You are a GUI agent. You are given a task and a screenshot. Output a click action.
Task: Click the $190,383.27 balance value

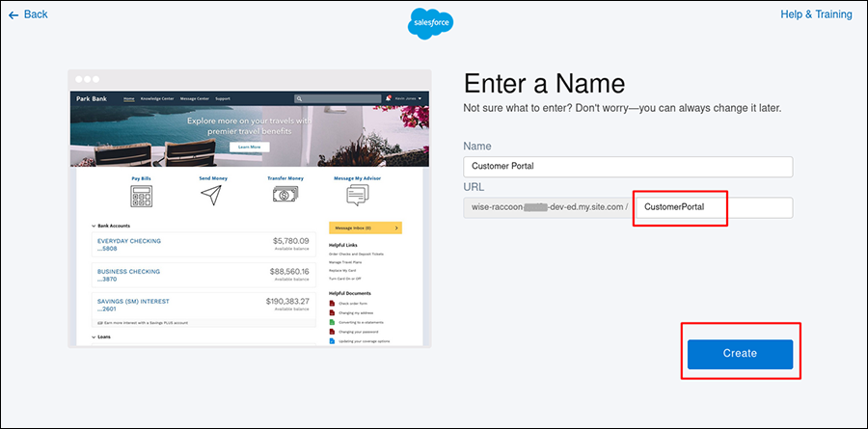pos(287,301)
